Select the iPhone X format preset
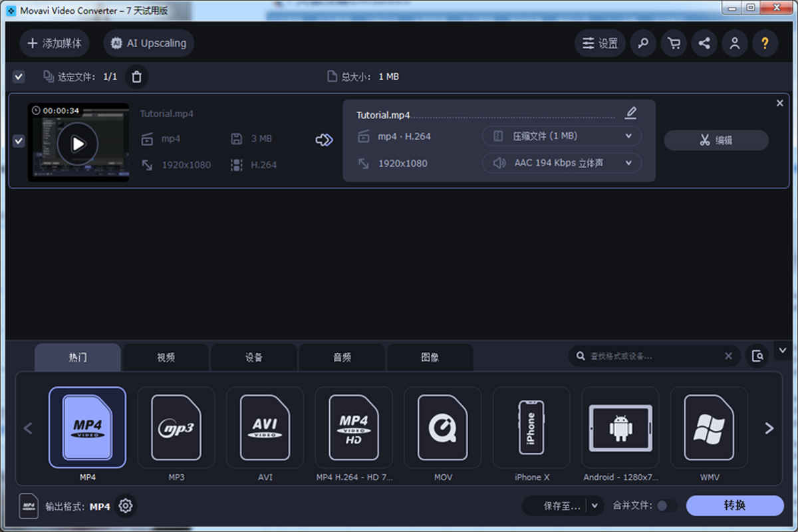This screenshot has height=532, width=798. tap(531, 428)
